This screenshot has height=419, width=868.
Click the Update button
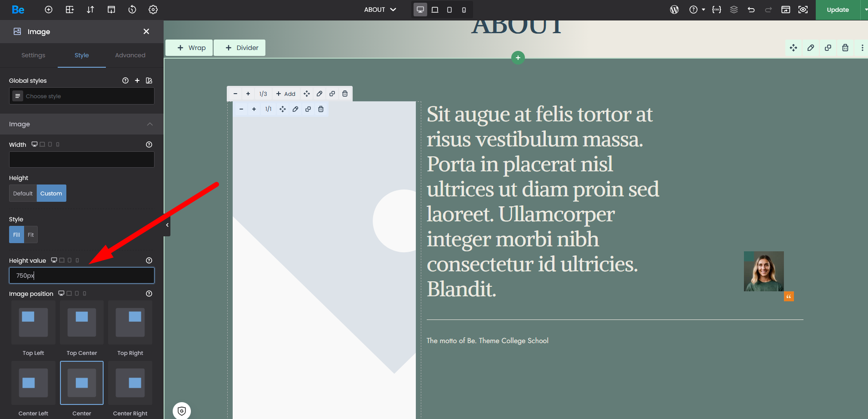(838, 10)
